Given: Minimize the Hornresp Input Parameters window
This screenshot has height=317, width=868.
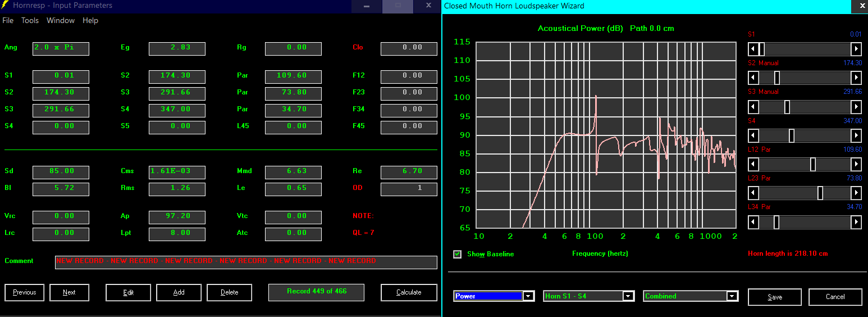Looking at the screenshot, I should 367,6.
